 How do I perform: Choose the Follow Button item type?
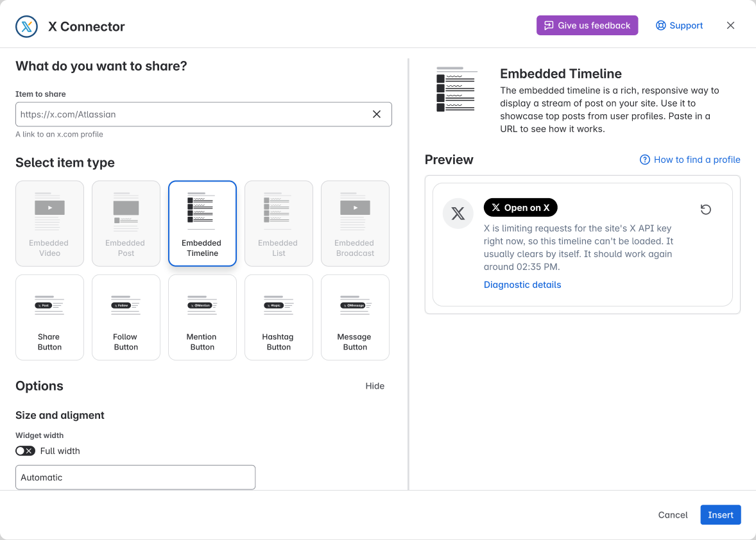pos(126,317)
